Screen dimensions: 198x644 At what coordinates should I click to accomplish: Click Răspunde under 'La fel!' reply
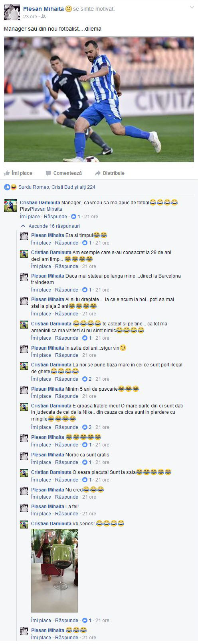67,513
